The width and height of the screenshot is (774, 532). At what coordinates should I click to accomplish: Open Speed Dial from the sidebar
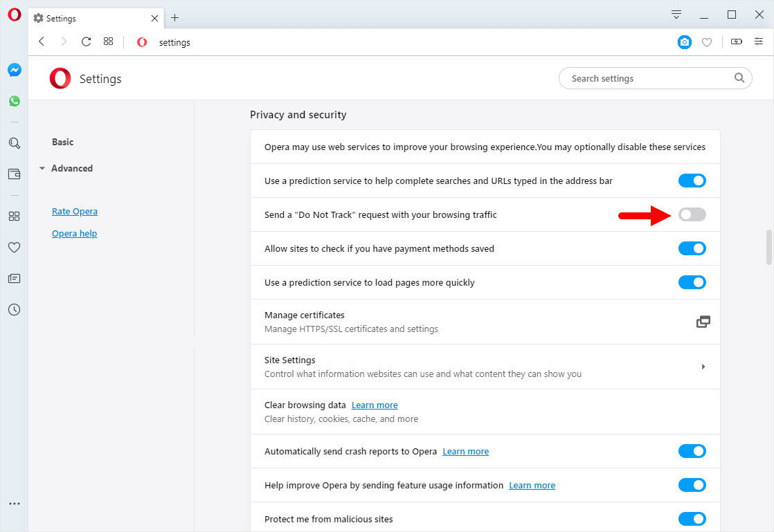click(15, 216)
